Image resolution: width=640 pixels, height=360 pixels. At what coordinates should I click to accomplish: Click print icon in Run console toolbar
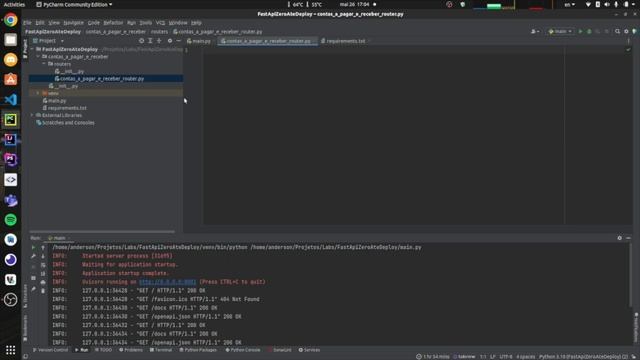click(x=43, y=282)
